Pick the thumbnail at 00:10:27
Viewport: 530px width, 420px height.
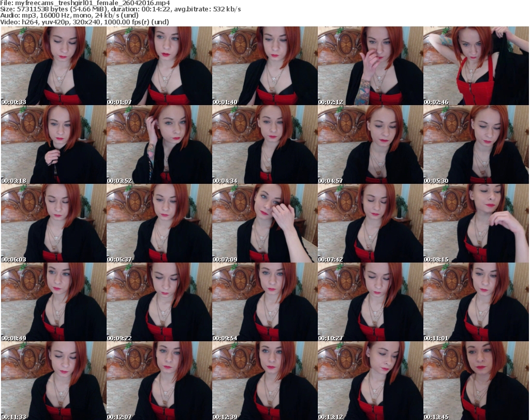[x=370, y=301]
